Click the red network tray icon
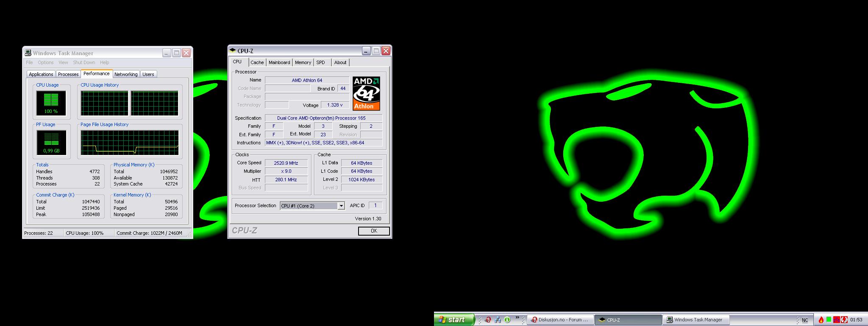The height and width of the screenshot is (326, 868). pyautogui.click(x=837, y=320)
